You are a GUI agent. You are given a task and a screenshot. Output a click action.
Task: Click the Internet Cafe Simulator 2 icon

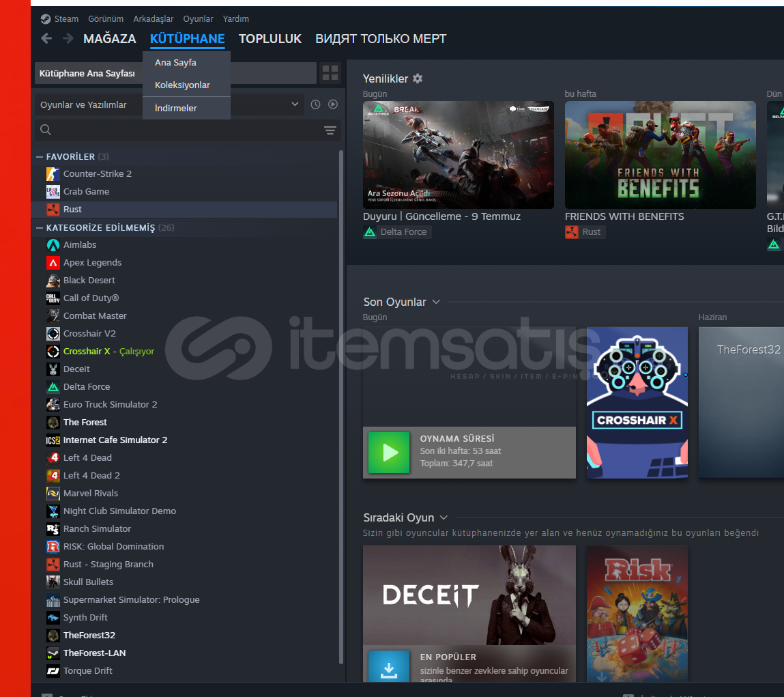(53, 440)
